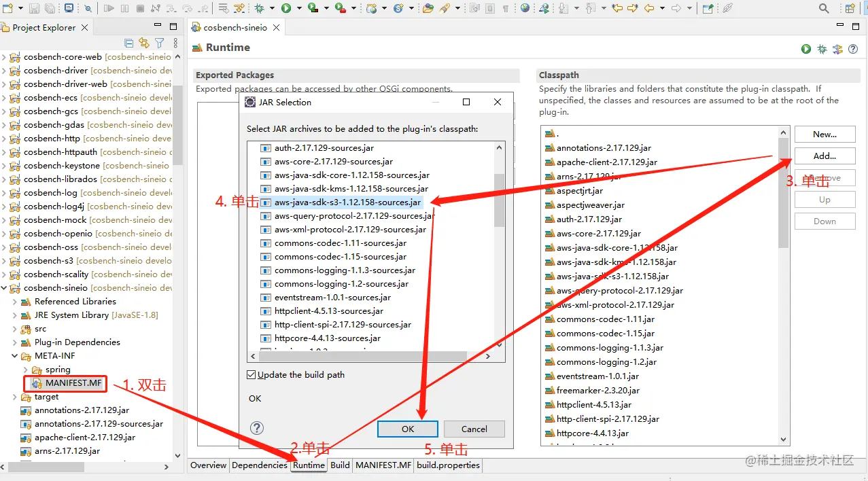
Task: Click the External Tools run icon
Action: (x=339, y=8)
